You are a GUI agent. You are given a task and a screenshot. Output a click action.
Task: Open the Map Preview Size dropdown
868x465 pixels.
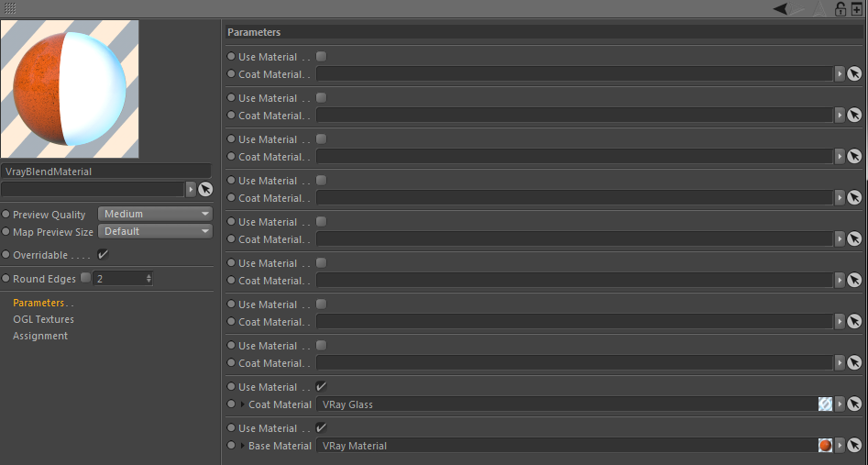(x=155, y=231)
